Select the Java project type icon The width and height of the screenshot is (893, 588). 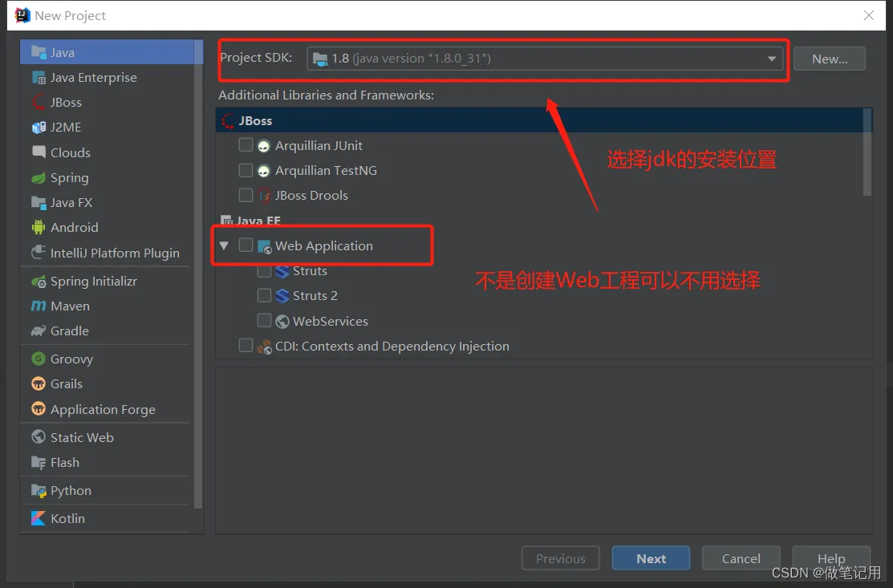(x=39, y=52)
